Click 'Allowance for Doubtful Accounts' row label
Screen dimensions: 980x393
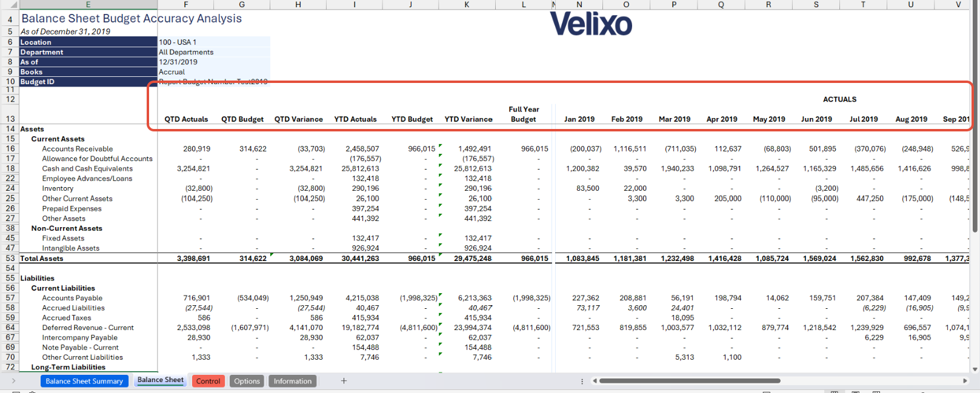98,159
